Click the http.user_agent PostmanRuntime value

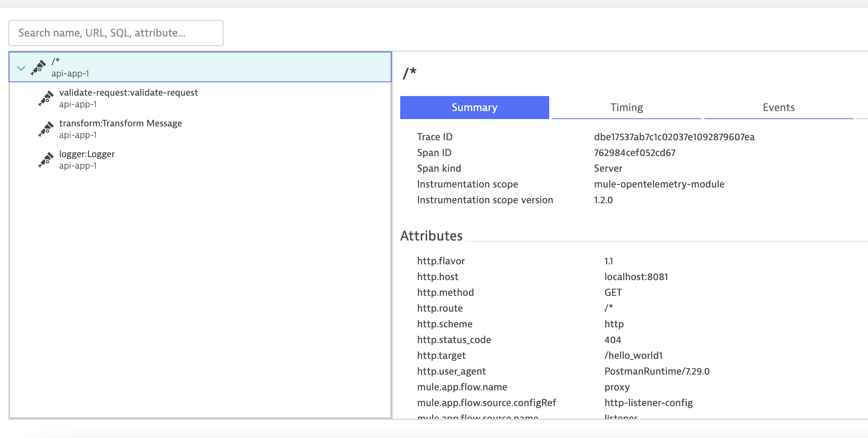pyautogui.click(x=657, y=371)
